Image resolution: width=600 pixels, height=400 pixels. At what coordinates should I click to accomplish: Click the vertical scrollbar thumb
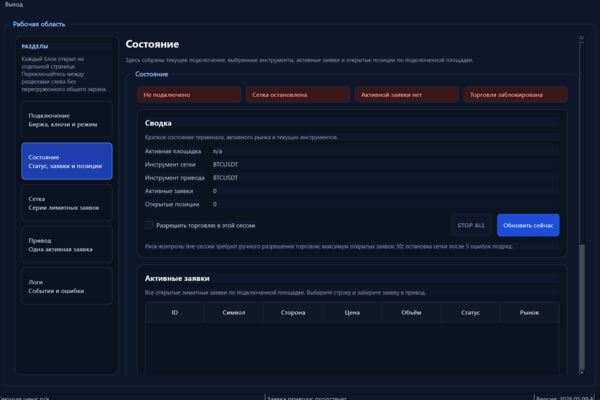(582, 306)
